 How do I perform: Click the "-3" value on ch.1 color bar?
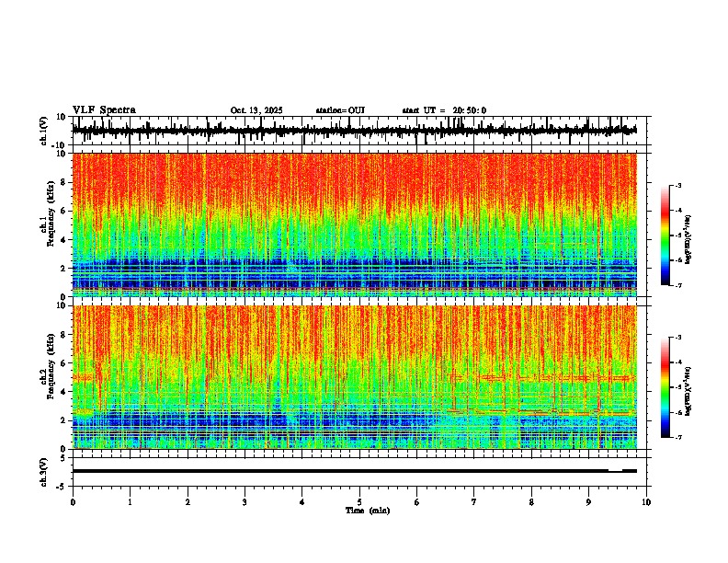pyautogui.click(x=678, y=185)
